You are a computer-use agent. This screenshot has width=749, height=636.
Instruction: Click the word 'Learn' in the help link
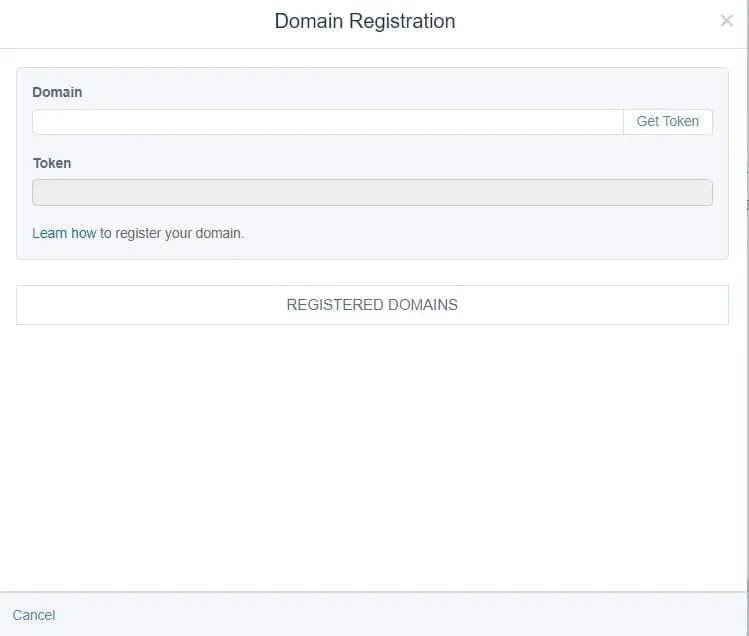pos(50,233)
